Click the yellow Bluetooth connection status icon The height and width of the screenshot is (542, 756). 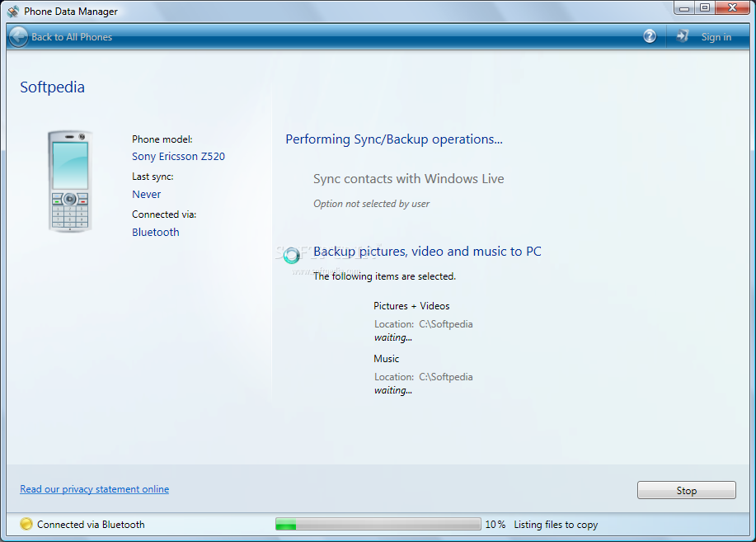pyautogui.click(x=26, y=524)
